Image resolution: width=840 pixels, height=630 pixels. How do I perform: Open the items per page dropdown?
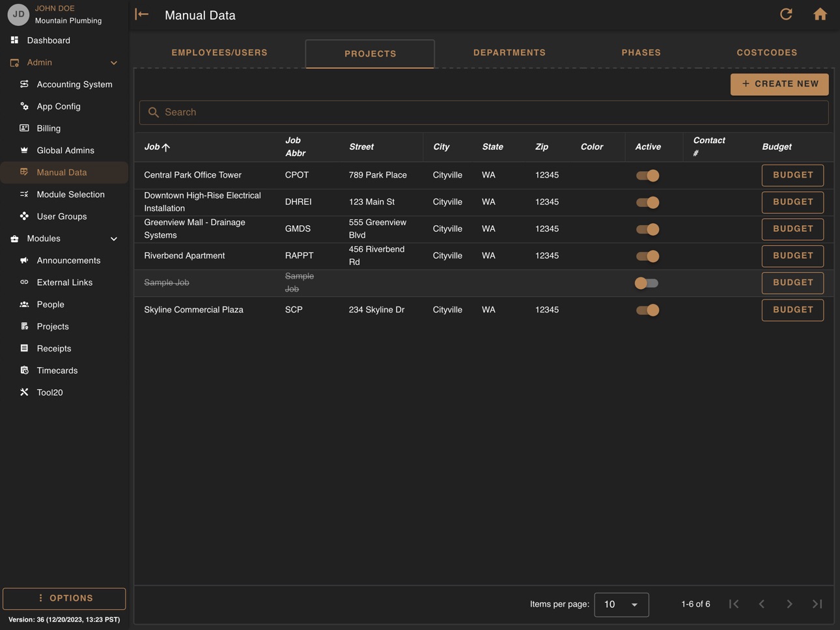[621, 604]
